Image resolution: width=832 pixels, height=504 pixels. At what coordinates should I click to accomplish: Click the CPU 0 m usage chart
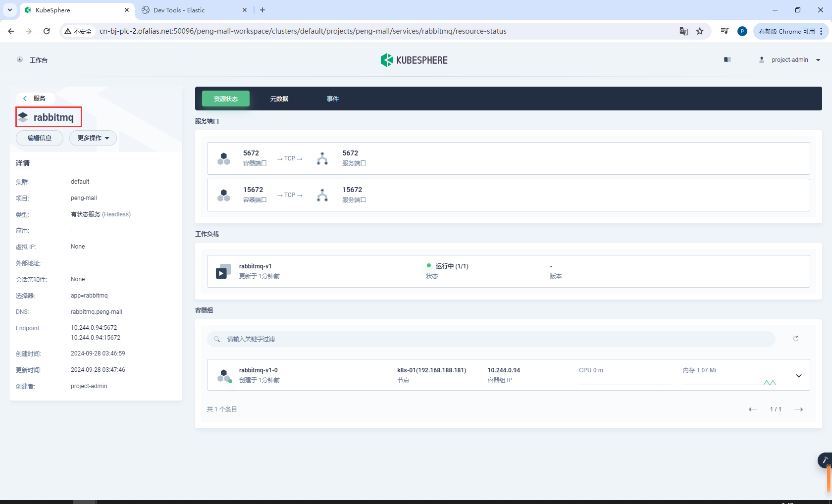pyautogui.click(x=625, y=376)
